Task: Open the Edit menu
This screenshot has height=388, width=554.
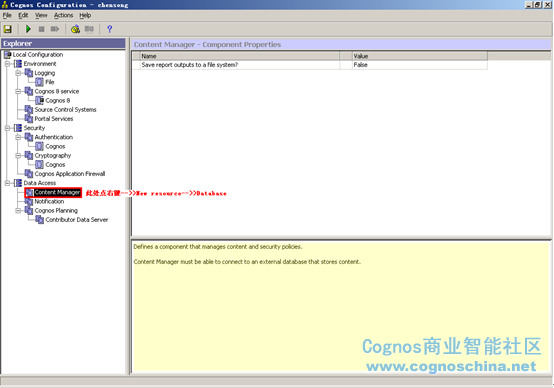Action: click(x=23, y=15)
